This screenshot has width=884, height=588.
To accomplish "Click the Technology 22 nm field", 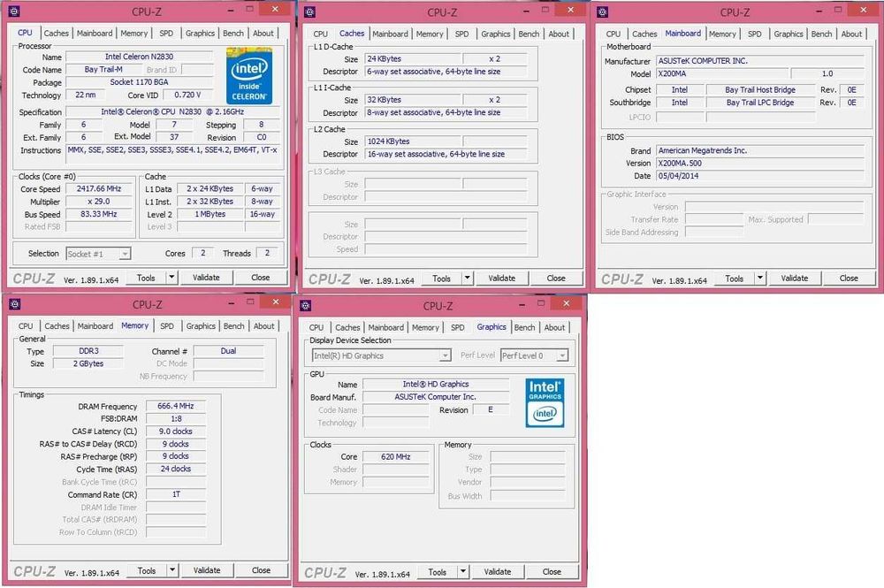I will 86,95.
